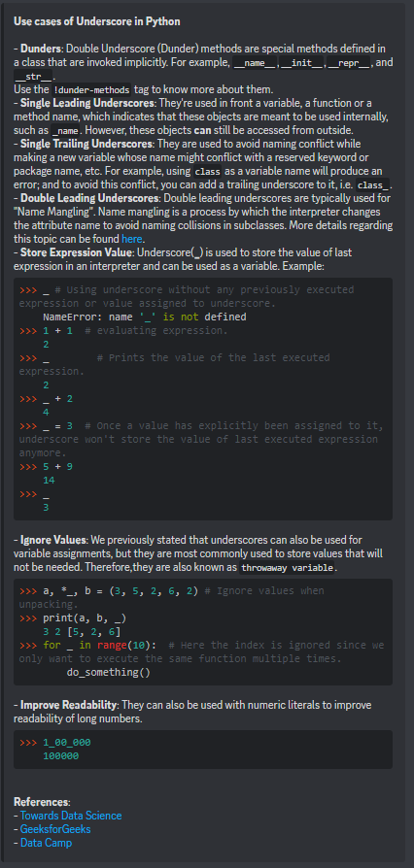Open the Data Camp reference link
The height and width of the screenshot is (868, 414).
46,843
